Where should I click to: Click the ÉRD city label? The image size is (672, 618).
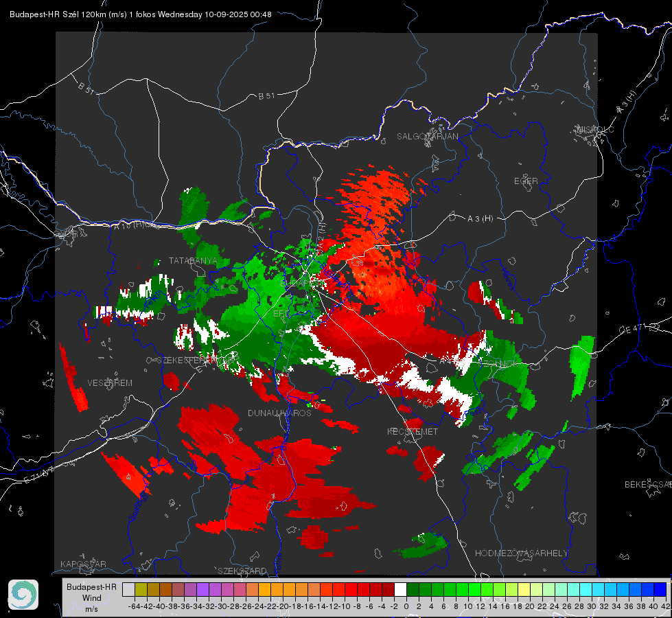281,314
